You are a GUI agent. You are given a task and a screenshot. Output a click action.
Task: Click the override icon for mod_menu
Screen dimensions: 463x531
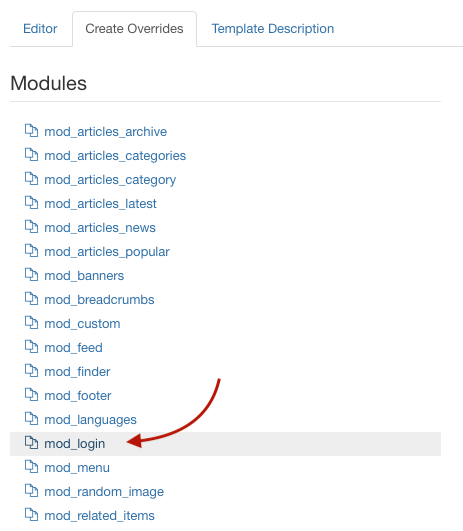point(31,467)
